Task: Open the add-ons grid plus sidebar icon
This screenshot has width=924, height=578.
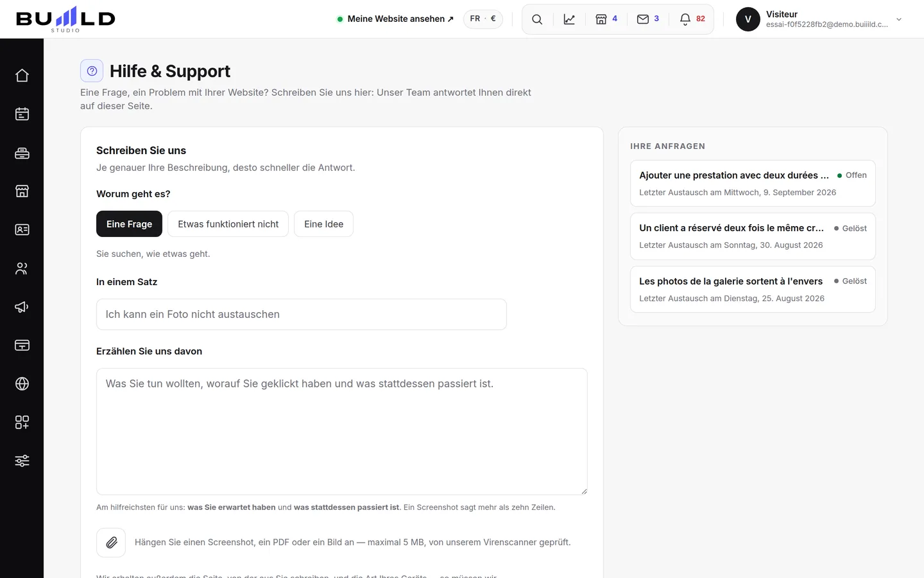Action: click(22, 423)
